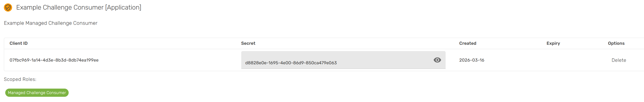The width and height of the screenshot is (644, 102).
Task: Click the [Application] tag in the heading
Action: coord(123,7)
